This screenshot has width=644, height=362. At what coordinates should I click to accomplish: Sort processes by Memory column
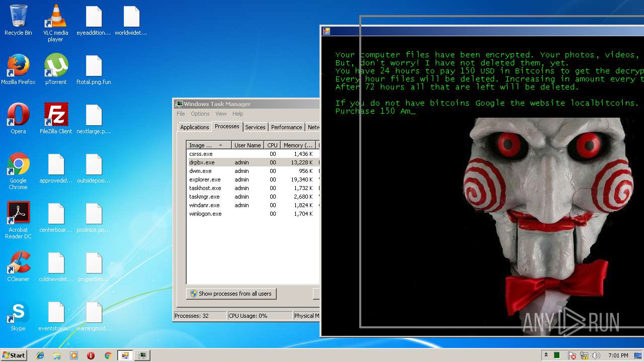tap(298, 145)
